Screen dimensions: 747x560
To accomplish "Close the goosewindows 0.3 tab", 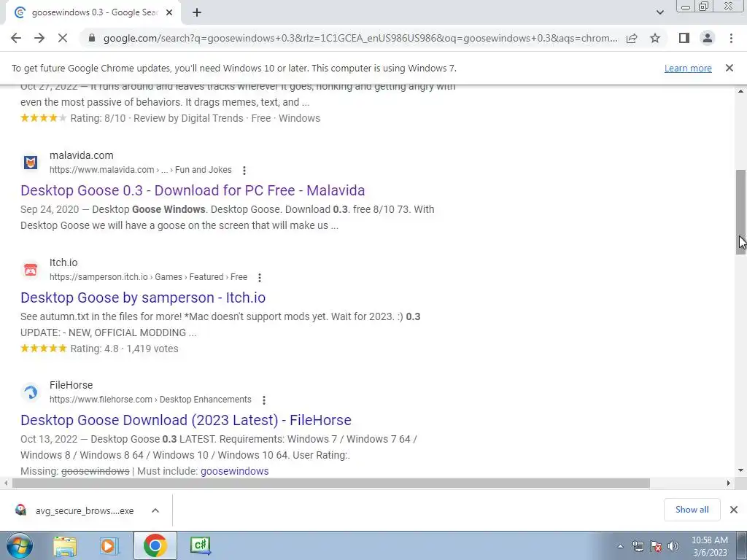I will (x=169, y=13).
